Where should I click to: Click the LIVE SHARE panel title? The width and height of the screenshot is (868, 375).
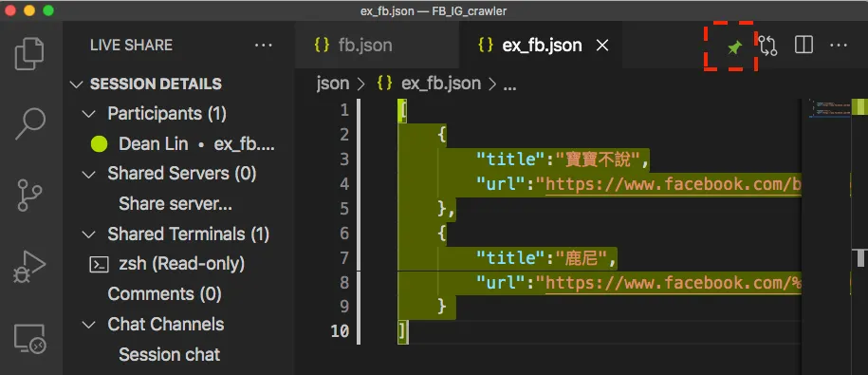click(x=131, y=45)
